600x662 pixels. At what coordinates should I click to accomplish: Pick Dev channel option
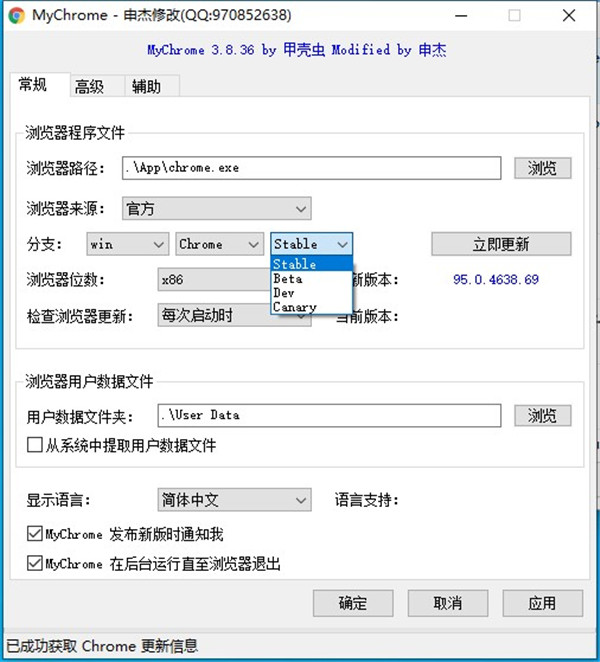(284, 293)
